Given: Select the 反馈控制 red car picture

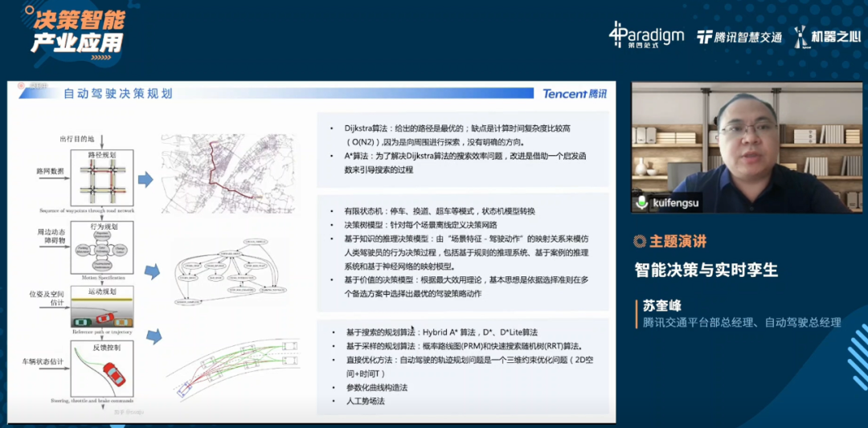Looking at the screenshot, I should (x=102, y=368).
